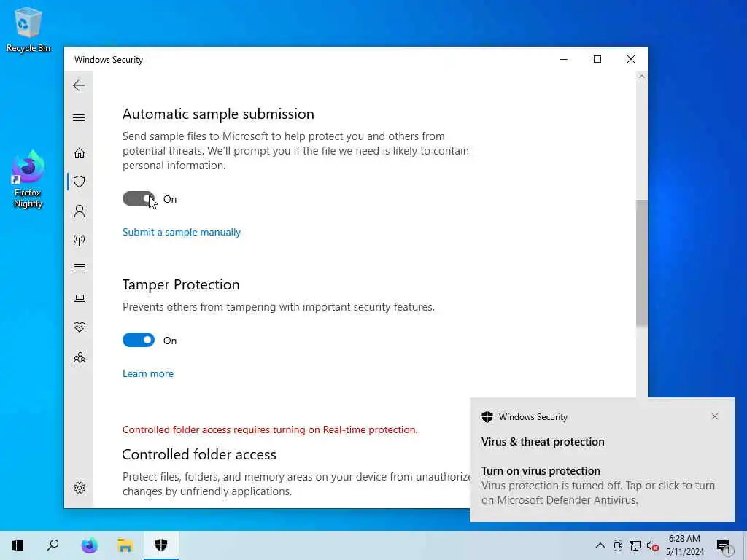The height and width of the screenshot is (560, 747).
Task: Close the Windows Security window
Action: [631, 60]
